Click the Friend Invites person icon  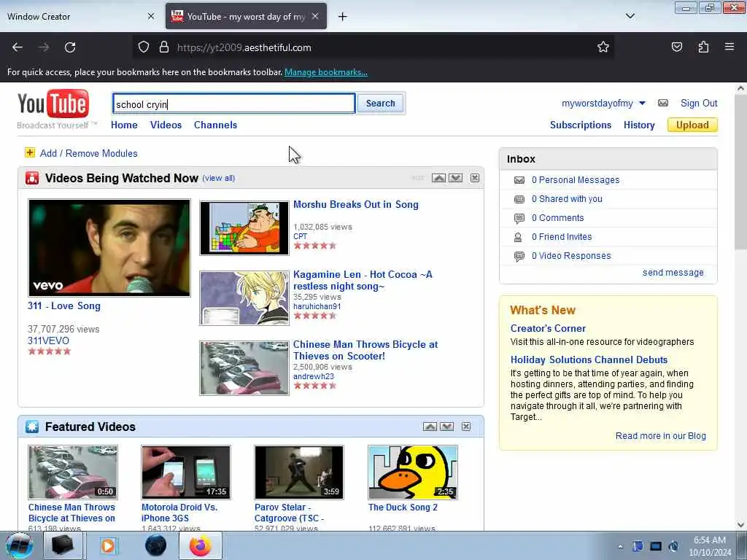click(x=519, y=237)
